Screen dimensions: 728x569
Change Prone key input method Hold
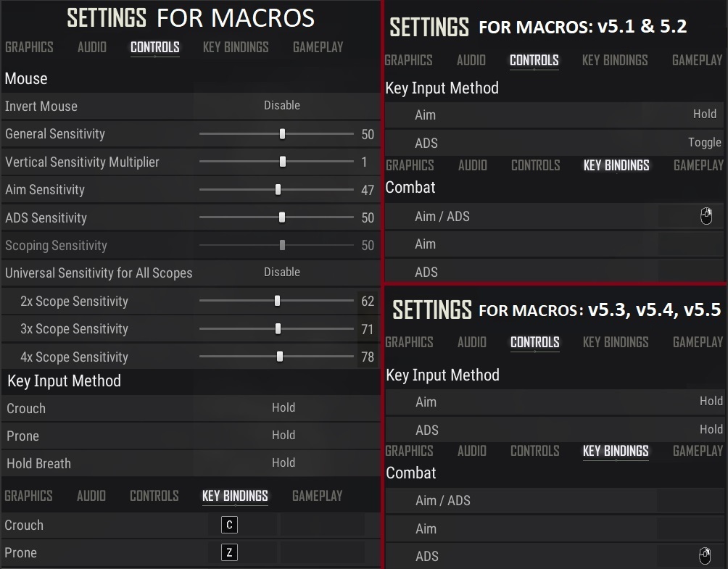[x=283, y=436]
